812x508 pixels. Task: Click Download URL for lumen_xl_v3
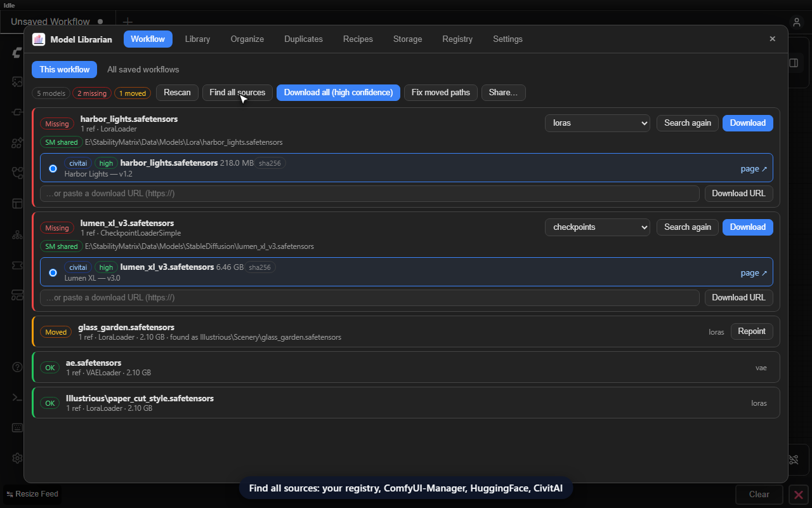pos(738,298)
